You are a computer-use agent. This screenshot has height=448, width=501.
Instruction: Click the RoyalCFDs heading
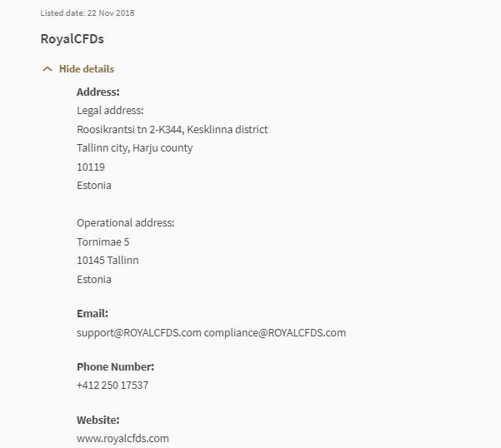pos(72,39)
